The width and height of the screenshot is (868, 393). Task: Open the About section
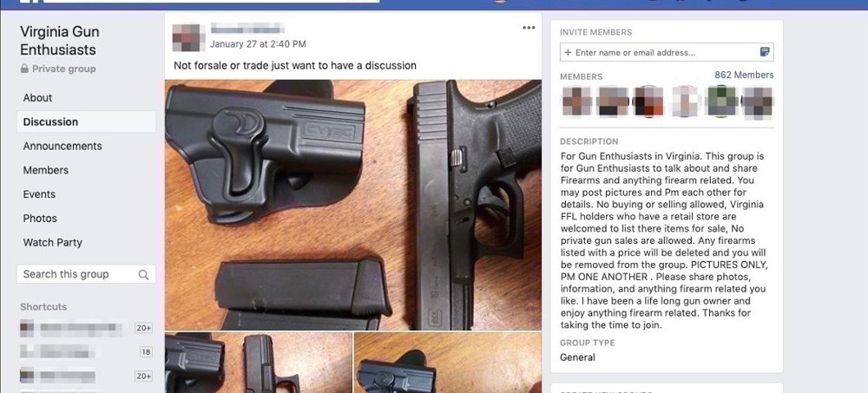pyautogui.click(x=37, y=97)
